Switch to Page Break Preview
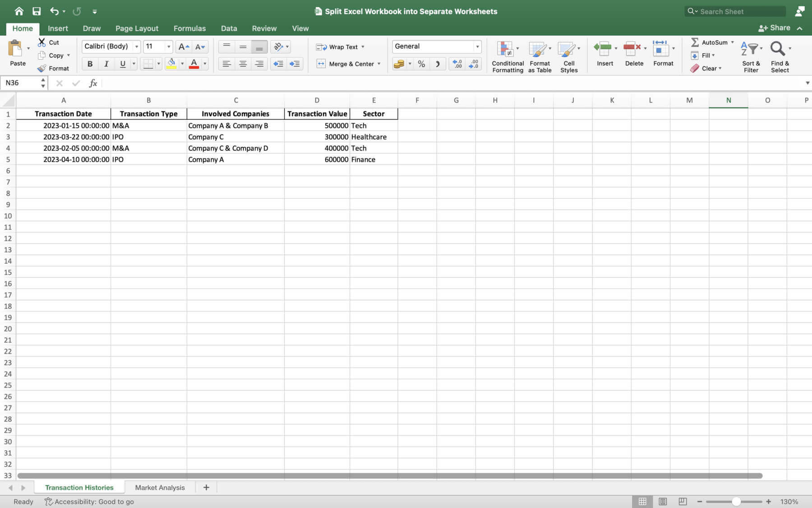Screen dimensions: 812x508 [683, 501]
